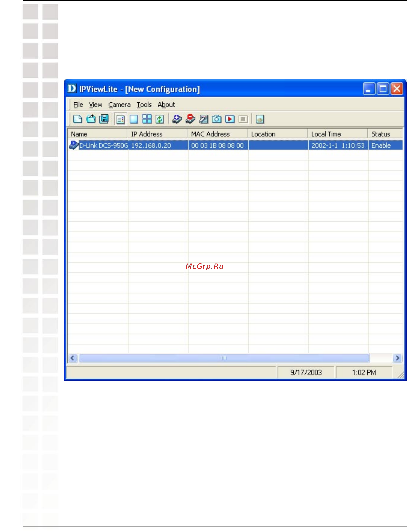
Task: Sort by the IP Address column header
Action: click(x=157, y=134)
